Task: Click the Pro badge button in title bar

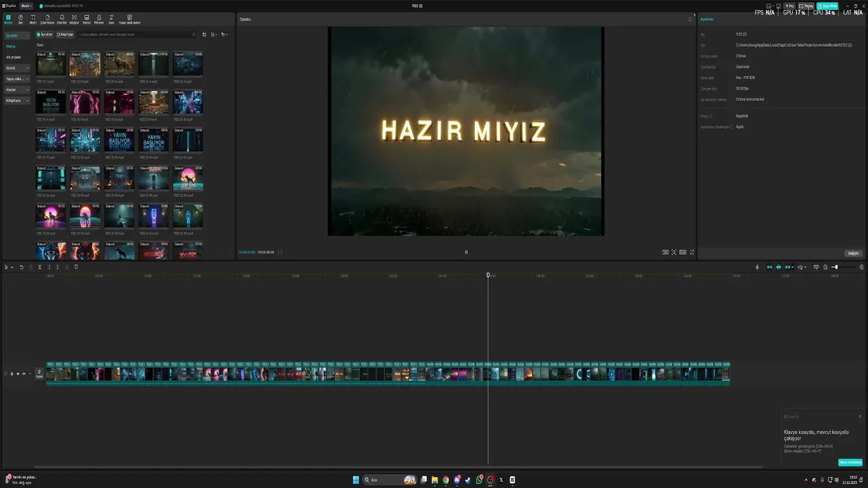Action: (789, 5)
